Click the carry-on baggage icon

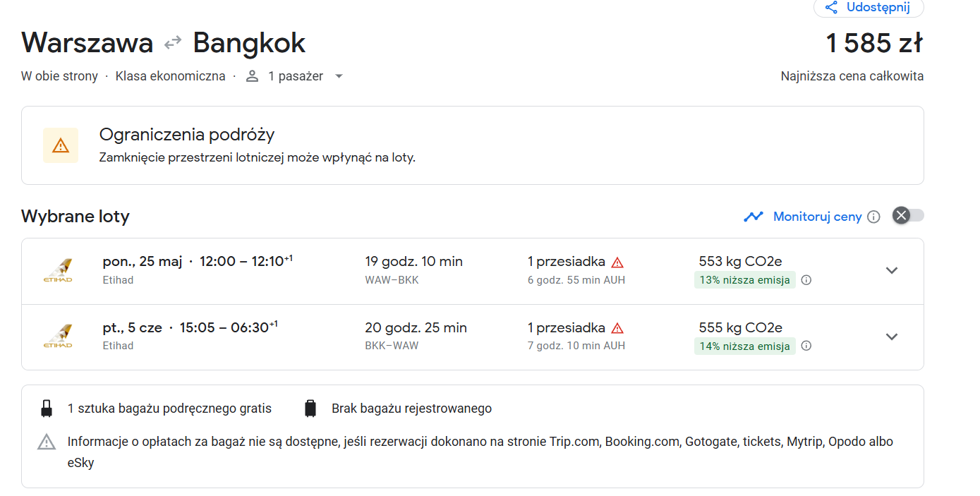tap(47, 409)
